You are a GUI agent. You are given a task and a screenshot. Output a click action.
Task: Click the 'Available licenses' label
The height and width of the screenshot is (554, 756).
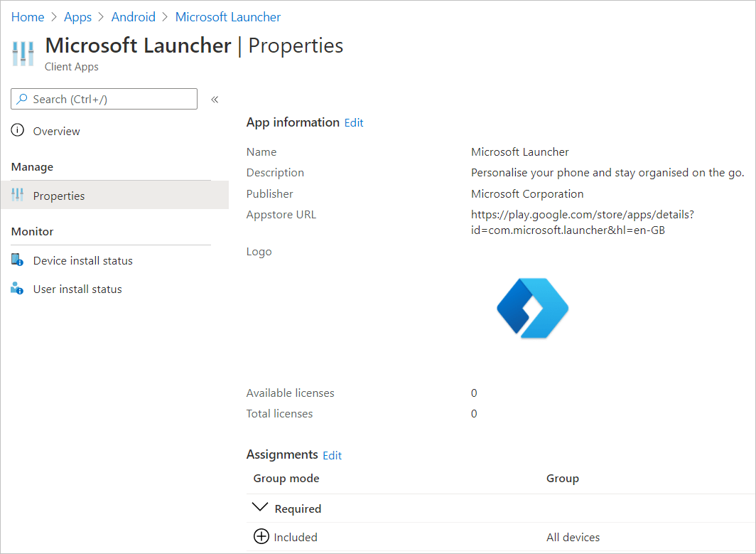(290, 393)
